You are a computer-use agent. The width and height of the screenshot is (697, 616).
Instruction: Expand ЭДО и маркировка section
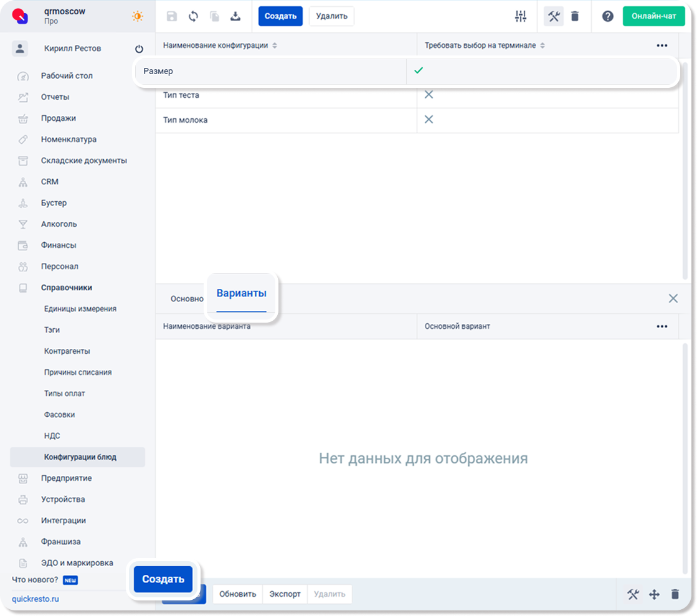(77, 563)
